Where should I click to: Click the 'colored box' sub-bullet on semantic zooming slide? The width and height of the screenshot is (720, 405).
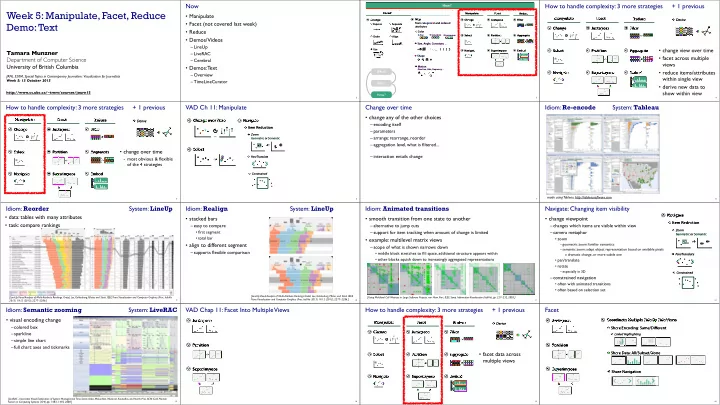tap(24, 327)
